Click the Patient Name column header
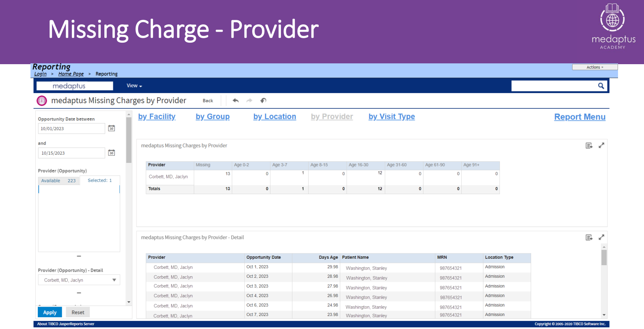 [x=355, y=258]
